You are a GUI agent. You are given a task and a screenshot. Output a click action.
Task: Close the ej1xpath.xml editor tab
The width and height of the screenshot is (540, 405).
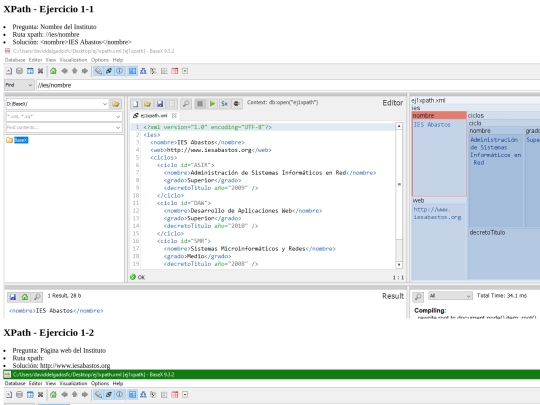pos(174,116)
